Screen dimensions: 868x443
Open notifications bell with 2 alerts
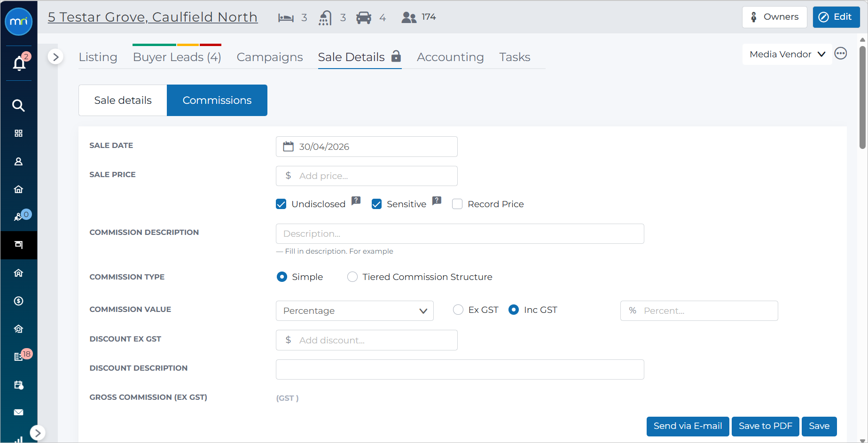[19, 62]
